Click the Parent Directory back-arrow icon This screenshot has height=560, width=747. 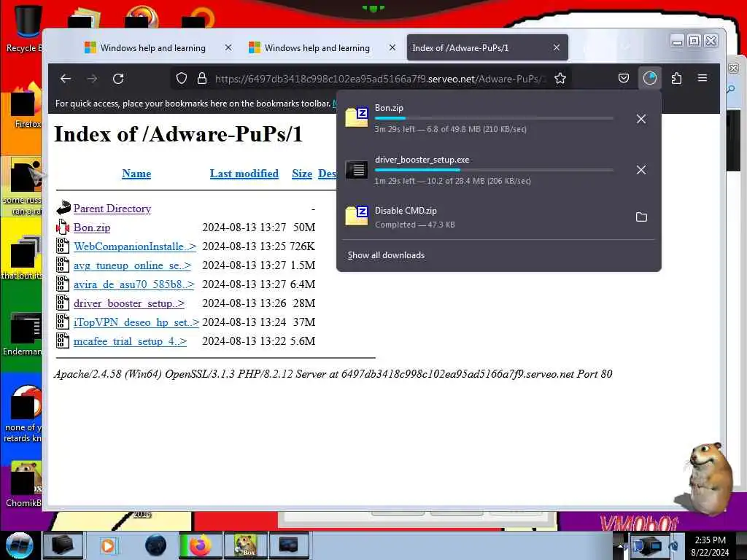coord(63,208)
